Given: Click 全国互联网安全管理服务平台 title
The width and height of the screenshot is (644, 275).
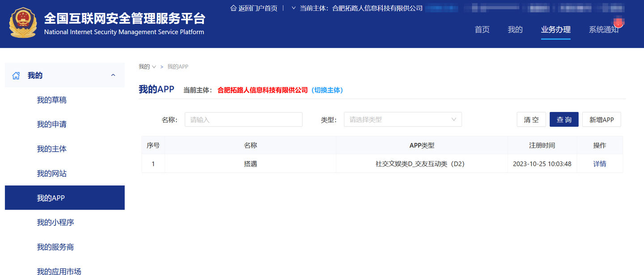Looking at the screenshot, I should click(124, 18).
